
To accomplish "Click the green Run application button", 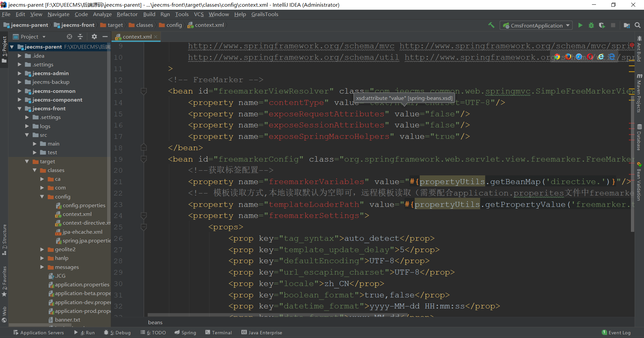I will click(580, 25).
